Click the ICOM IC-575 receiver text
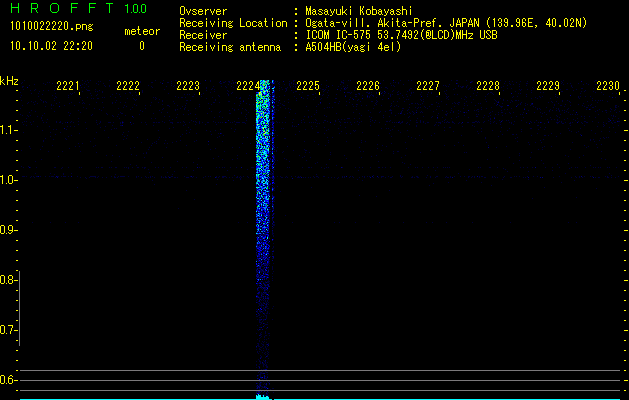629x400 pixels. (401, 35)
